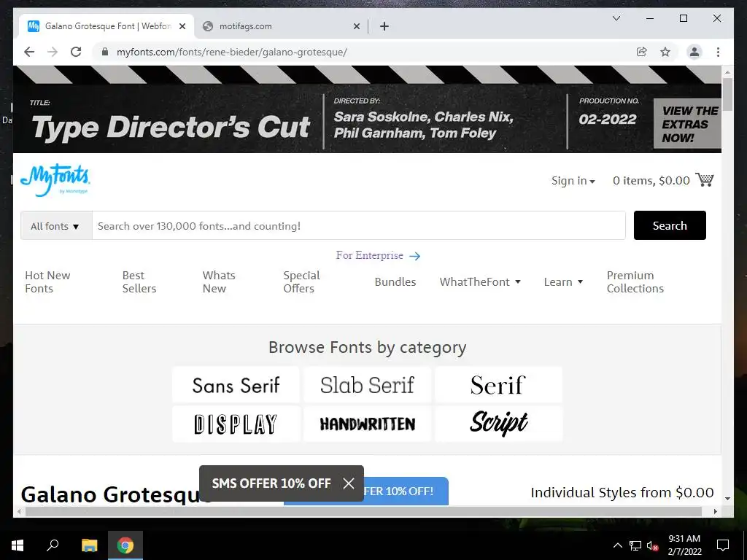
Task: Follow the For Enterprise arrow
Action: coord(415,256)
